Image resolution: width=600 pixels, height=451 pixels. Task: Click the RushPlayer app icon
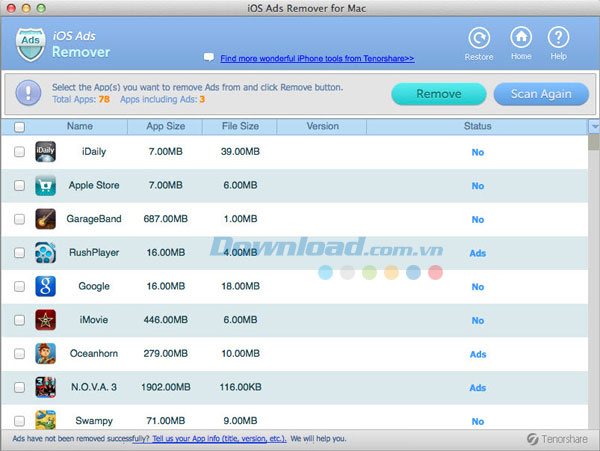tap(45, 253)
